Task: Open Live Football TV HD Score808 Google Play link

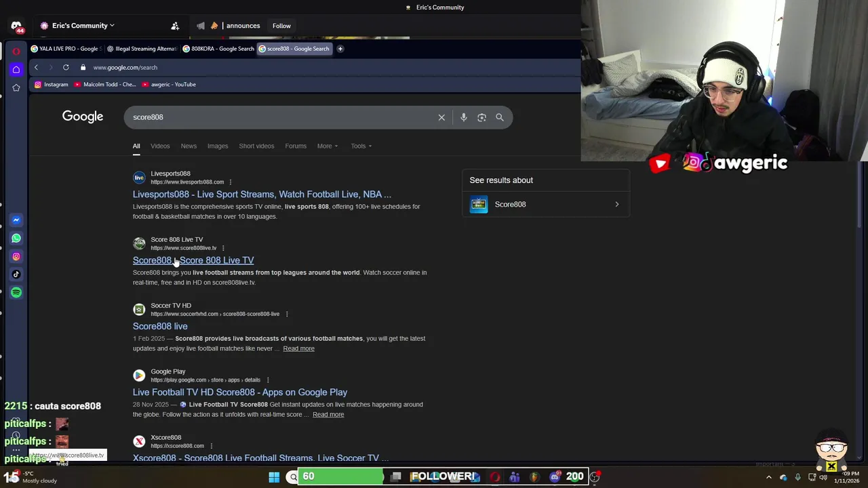Action: [240, 392]
